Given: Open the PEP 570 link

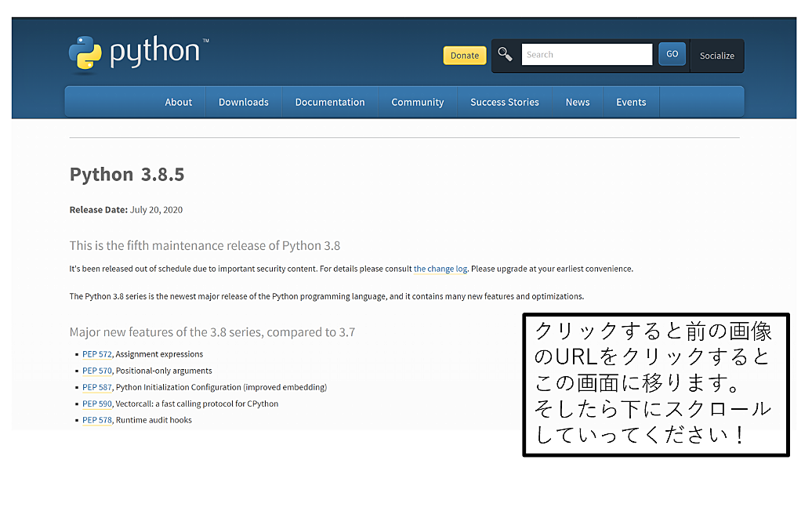Looking at the screenshot, I should pyautogui.click(x=97, y=371).
